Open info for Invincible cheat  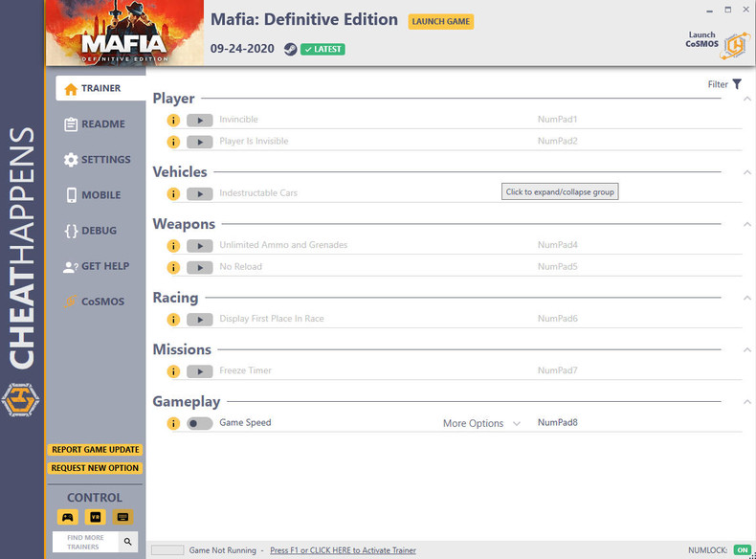tap(173, 120)
